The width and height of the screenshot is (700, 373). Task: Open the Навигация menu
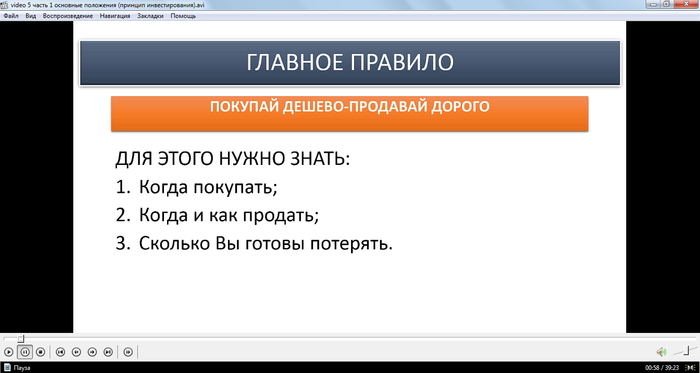115,16
